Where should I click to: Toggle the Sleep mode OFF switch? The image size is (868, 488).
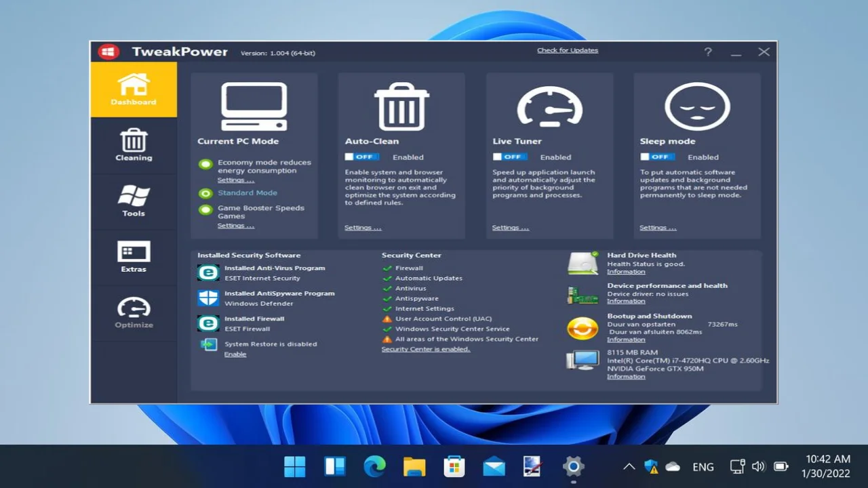657,157
